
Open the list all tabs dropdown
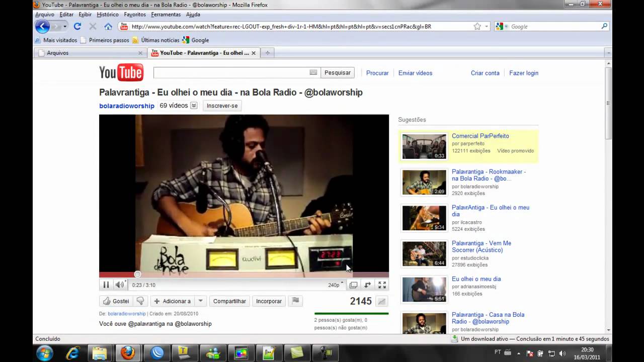(608, 53)
